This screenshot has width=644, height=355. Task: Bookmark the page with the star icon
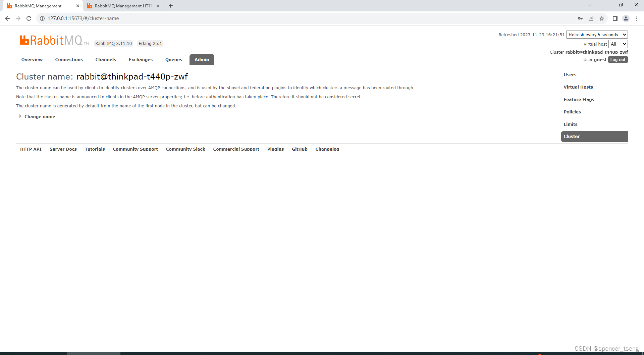[601, 18]
